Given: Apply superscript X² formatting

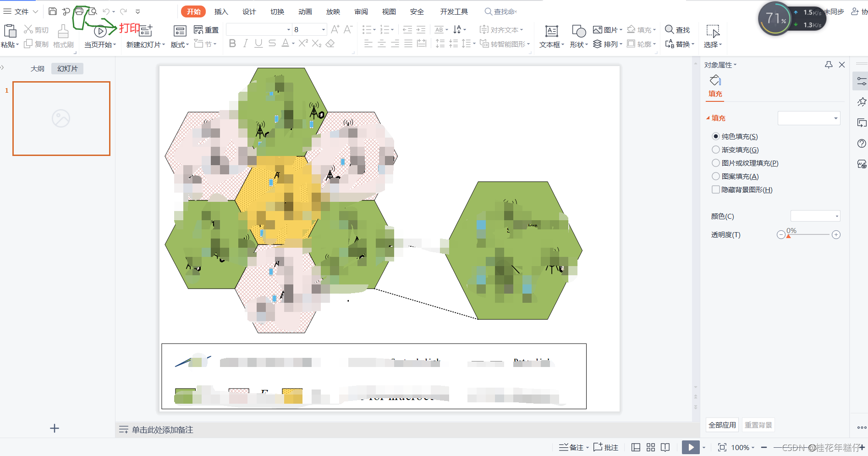Looking at the screenshot, I should coord(303,44).
